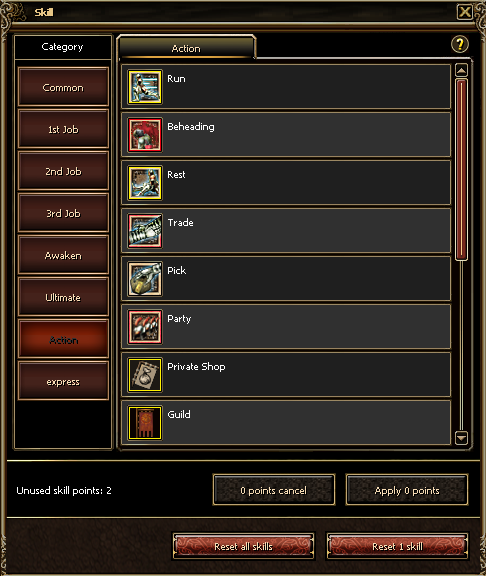Select the 2nd Job category
The height and width of the screenshot is (576, 486).
[x=63, y=171]
